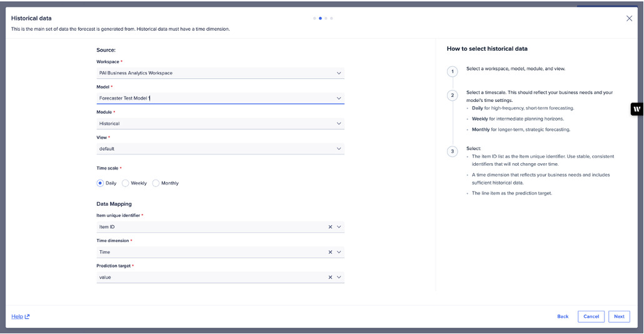Select the Daily time scale
This screenshot has height=334, width=644.
(100, 183)
